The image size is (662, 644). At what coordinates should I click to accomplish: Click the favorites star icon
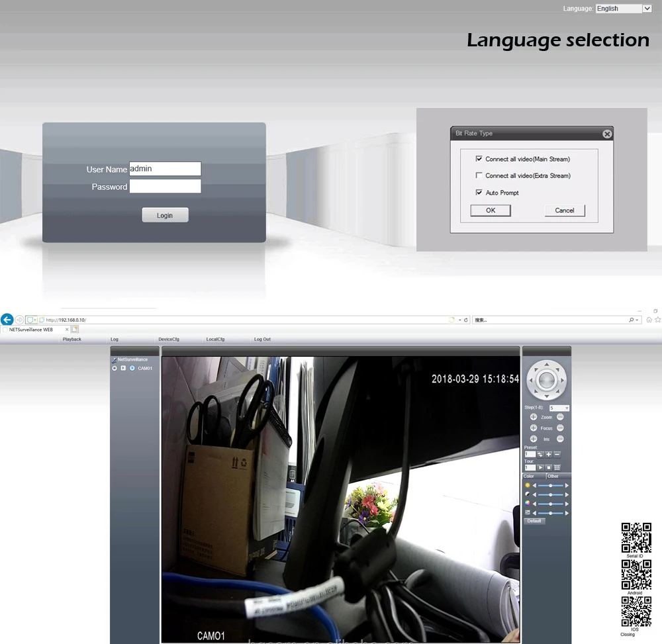point(658,320)
